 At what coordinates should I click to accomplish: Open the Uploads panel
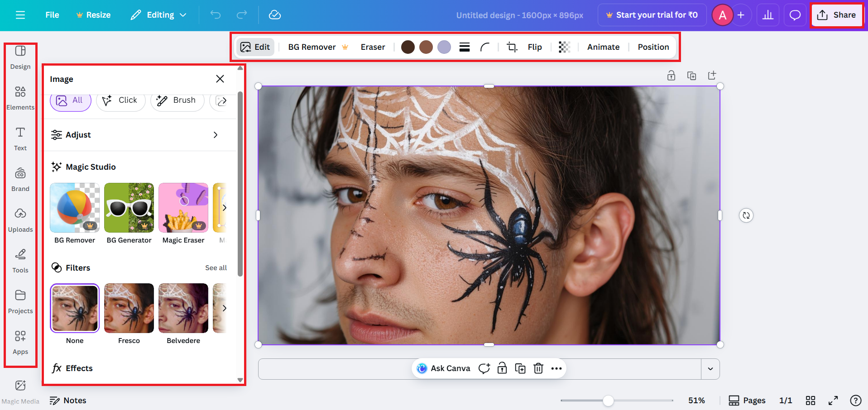[x=20, y=219]
